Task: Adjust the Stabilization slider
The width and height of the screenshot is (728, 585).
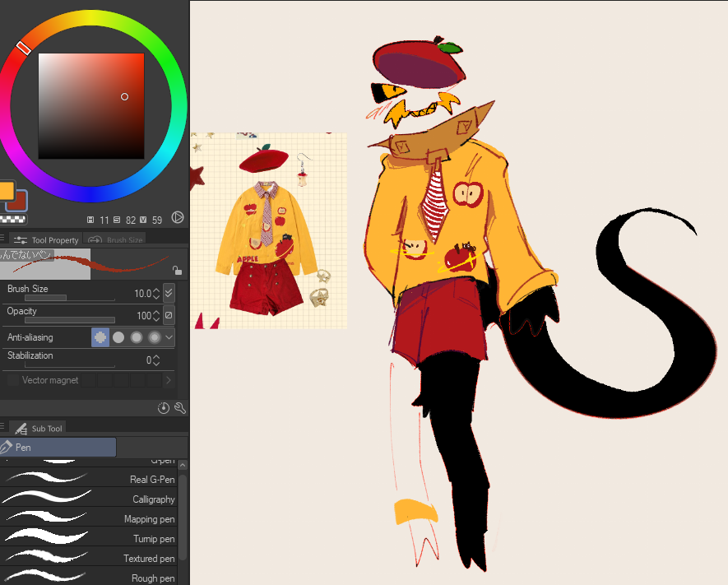Action: click(x=70, y=366)
